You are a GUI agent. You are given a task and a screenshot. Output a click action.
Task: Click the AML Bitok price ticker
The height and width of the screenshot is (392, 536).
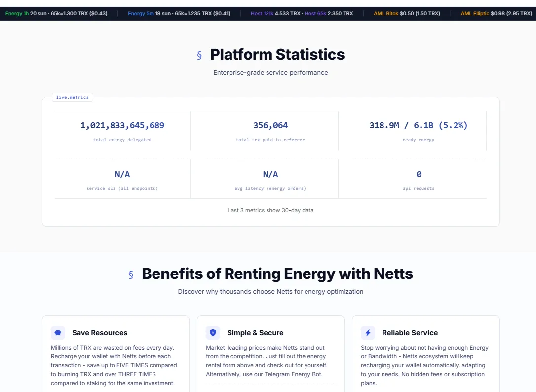407,14
